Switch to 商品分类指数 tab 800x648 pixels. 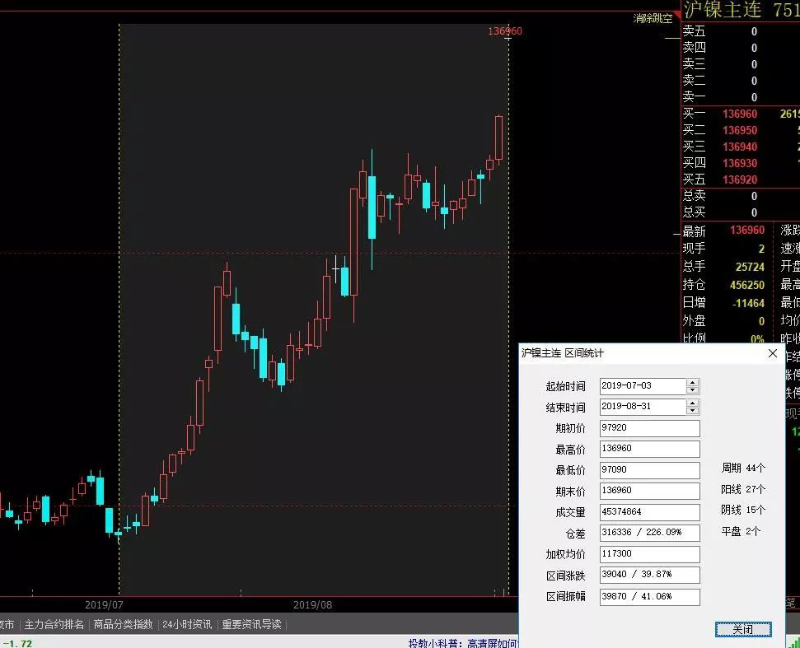click(x=122, y=624)
